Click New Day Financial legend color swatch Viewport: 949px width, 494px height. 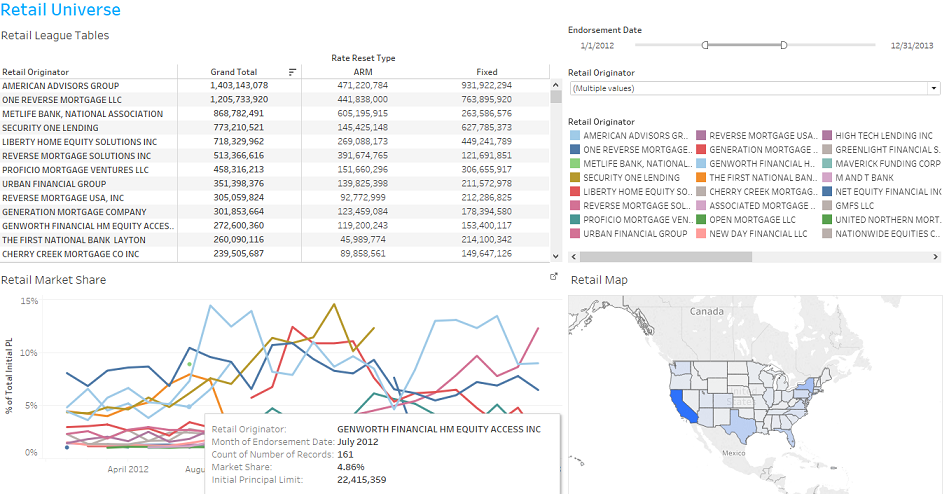(x=701, y=234)
